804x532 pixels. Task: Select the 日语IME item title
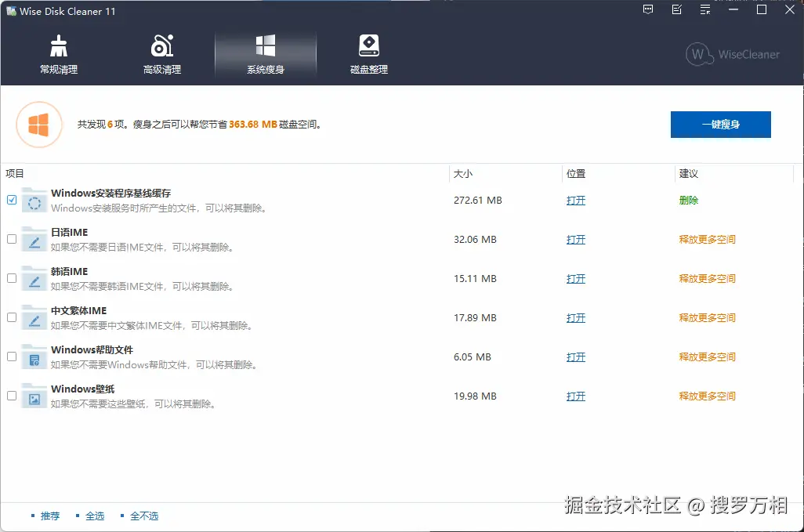tap(69, 232)
